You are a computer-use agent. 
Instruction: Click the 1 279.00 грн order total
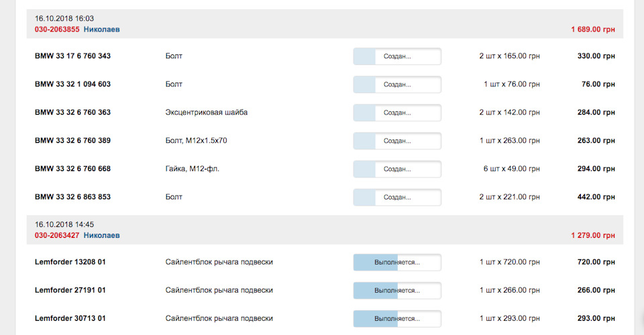pyautogui.click(x=592, y=236)
